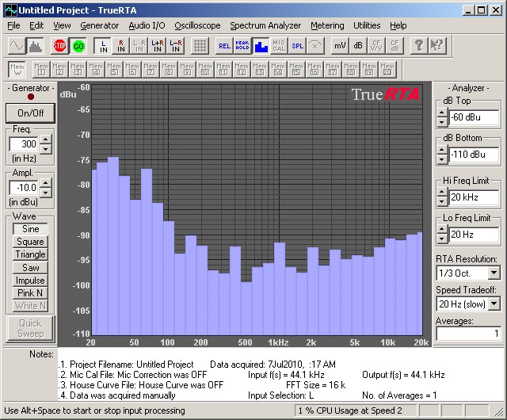Viewport: 507px width, 420px height.
Task: Toggle the grid display icon
Action: coord(200,45)
